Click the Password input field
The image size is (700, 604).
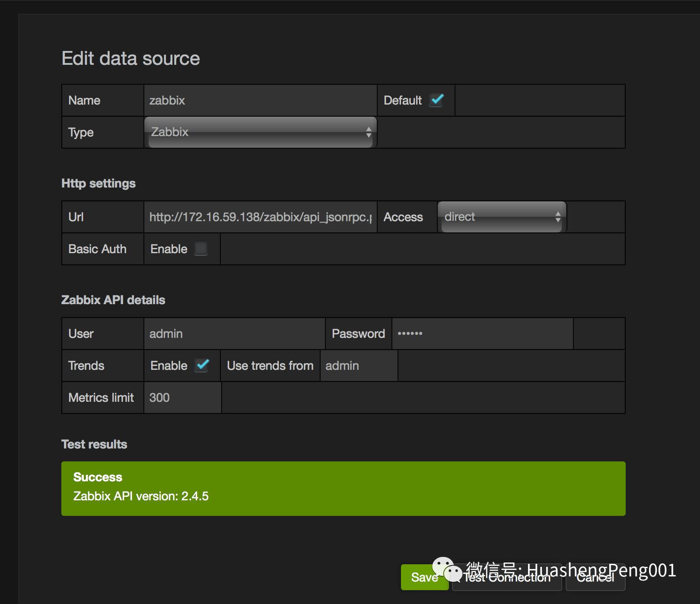tap(483, 334)
